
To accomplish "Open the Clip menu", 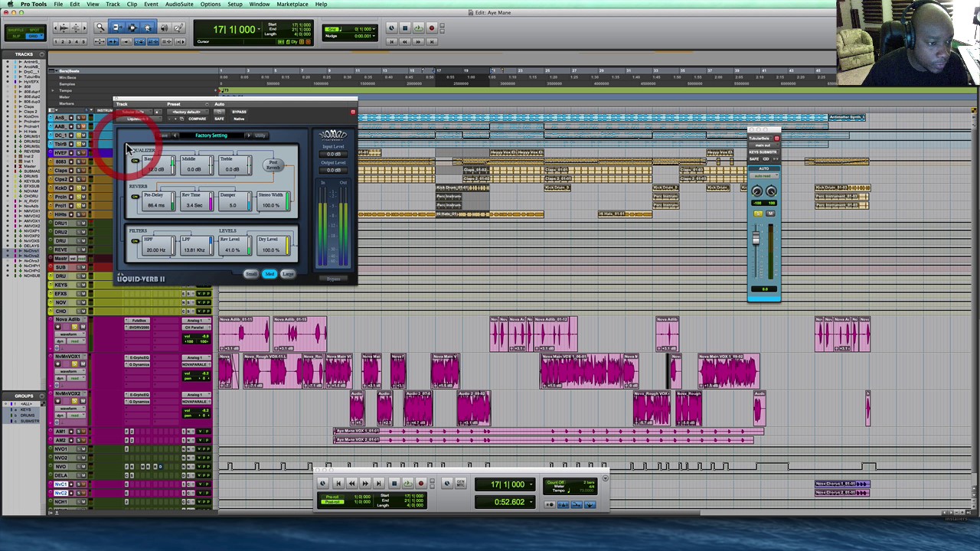I will coord(132,4).
